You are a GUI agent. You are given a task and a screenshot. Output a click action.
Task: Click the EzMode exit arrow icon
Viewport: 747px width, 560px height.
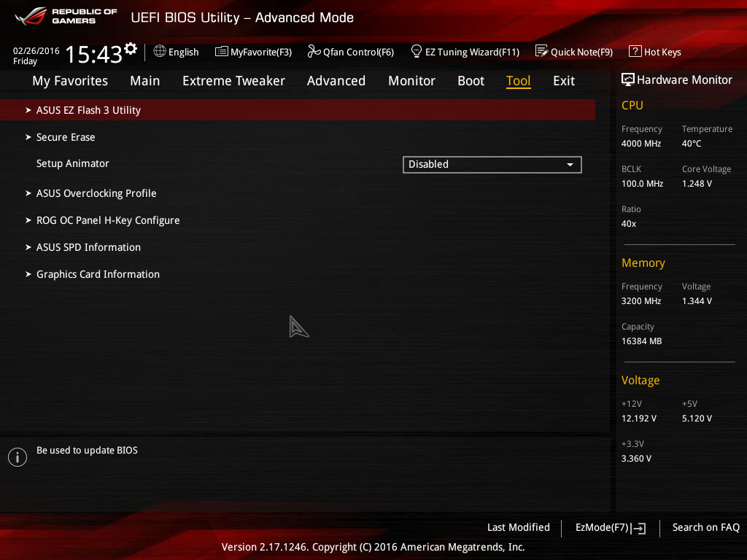click(x=639, y=528)
